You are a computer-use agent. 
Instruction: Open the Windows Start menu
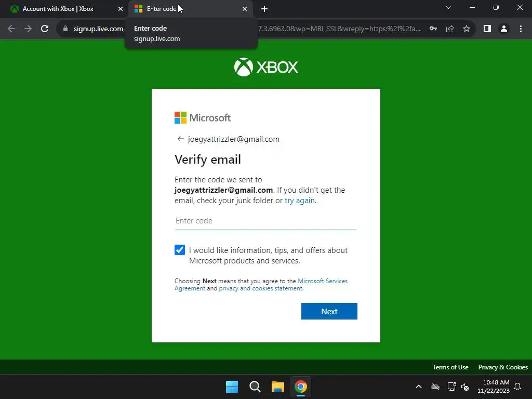(232, 387)
